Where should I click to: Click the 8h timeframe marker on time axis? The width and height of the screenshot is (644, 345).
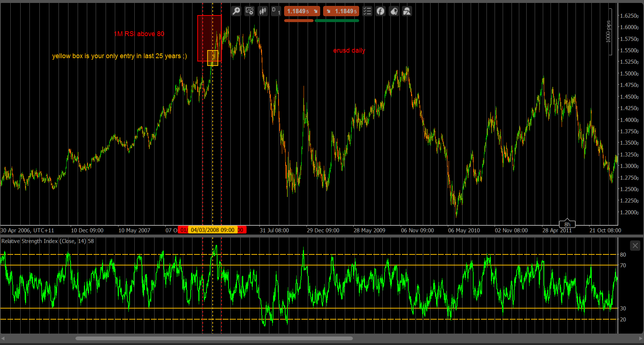point(567,224)
